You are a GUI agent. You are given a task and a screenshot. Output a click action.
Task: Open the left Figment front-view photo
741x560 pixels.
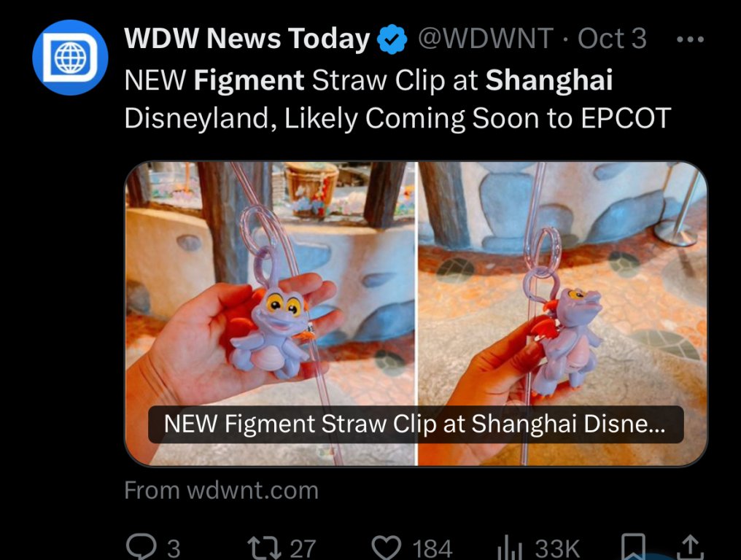point(271,314)
